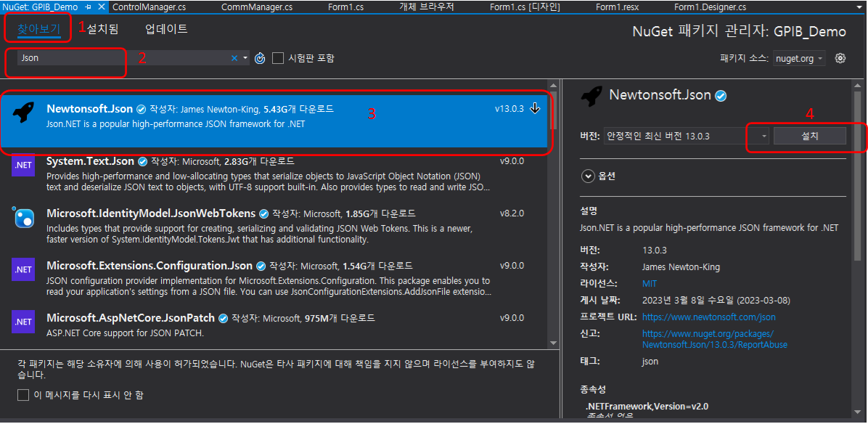Image resolution: width=868 pixels, height=424 pixels.
Task: Click the 2023-03-08 publish date value
Action: coord(716,301)
